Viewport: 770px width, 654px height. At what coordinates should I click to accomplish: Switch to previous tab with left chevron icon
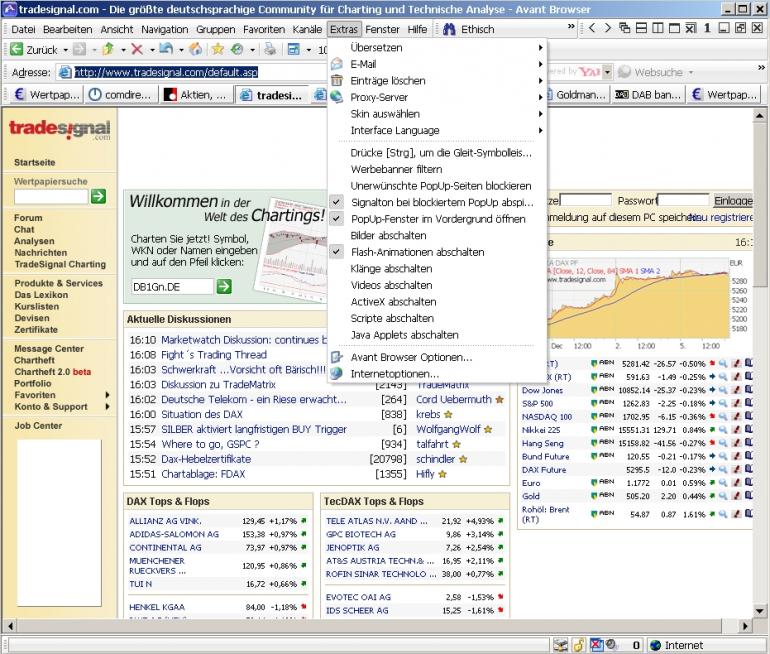tap(592, 28)
